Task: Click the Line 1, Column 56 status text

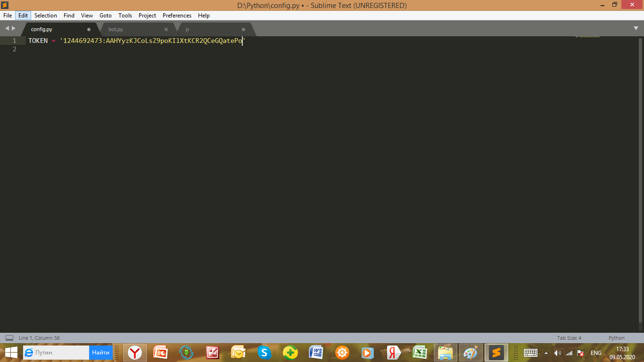Action: tap(39, 338)
